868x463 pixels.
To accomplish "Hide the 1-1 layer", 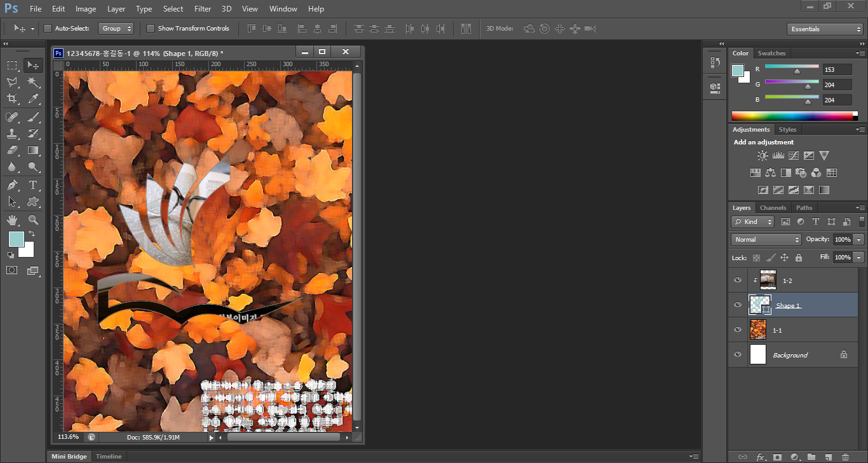I will [738, 330].
